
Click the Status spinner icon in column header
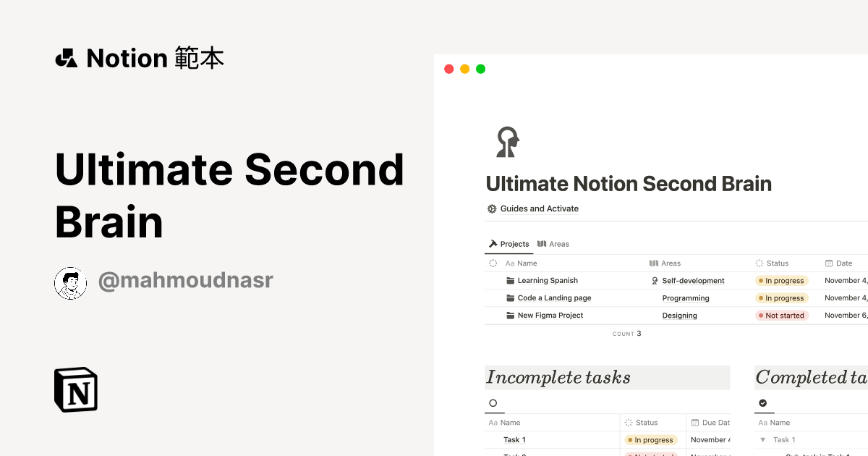(x=759, y=263)
